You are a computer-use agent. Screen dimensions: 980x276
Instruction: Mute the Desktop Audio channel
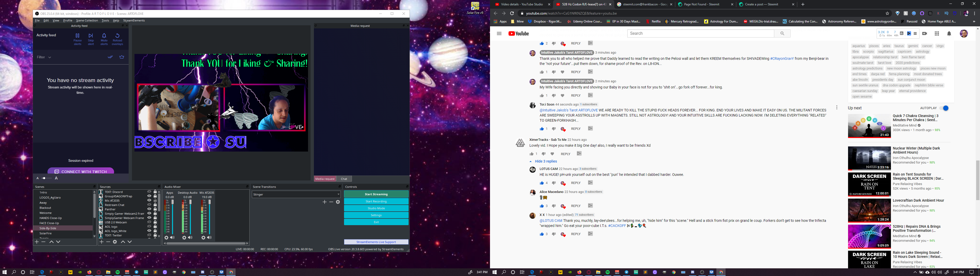(190, 237)
